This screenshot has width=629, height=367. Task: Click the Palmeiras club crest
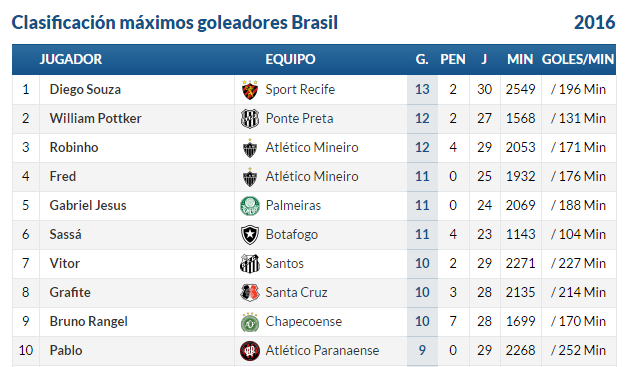[250, 206]
